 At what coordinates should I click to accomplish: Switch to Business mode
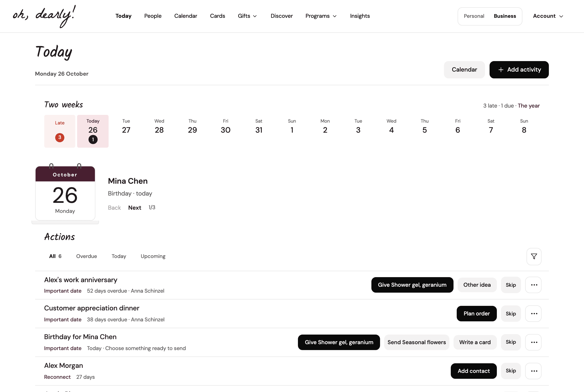tap(505, 16)
